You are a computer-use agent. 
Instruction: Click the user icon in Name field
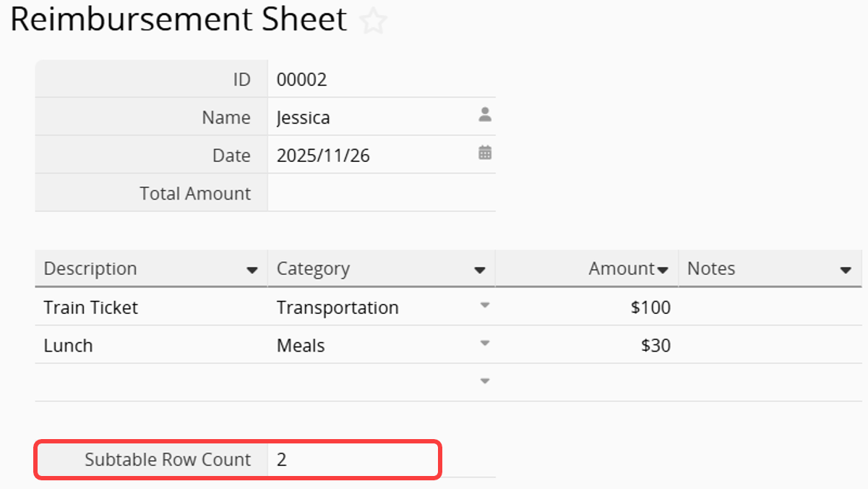tap(485, 114)
